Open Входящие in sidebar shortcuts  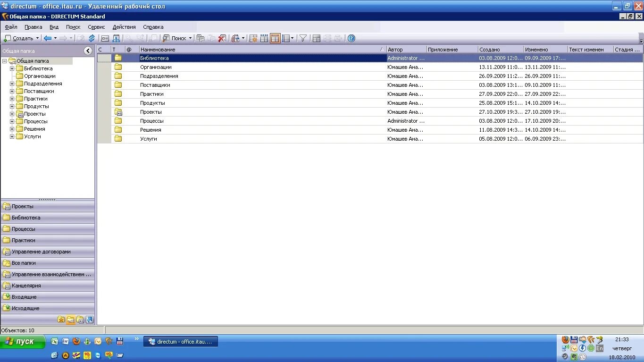pyautogui.click(x=47, y=297)
